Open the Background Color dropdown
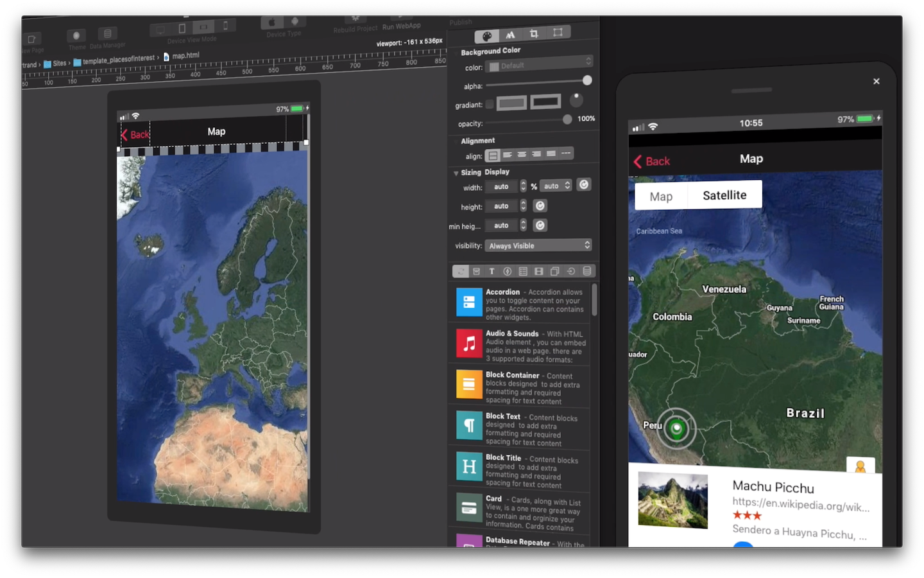 [x=539, y=65]
